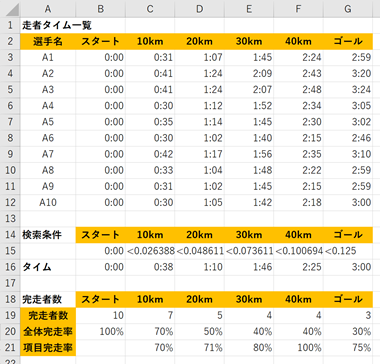Click criteria cell <0.073611
The width and height of the screenshot is (380, 364).
tap(249, 251)
